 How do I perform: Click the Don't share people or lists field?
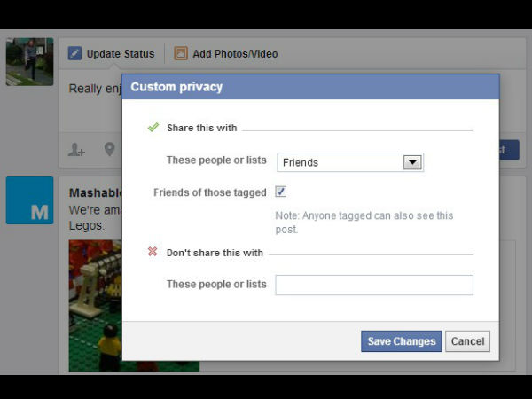pos(374,285)
